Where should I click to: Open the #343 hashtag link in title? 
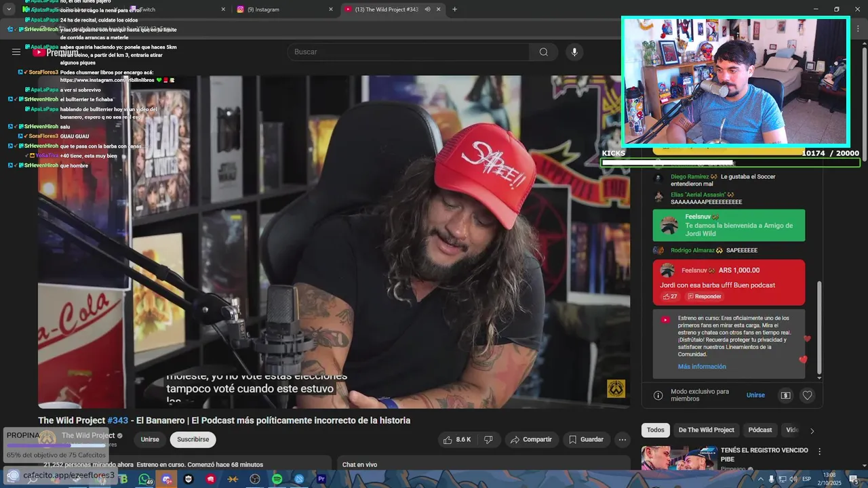[117, 420]
